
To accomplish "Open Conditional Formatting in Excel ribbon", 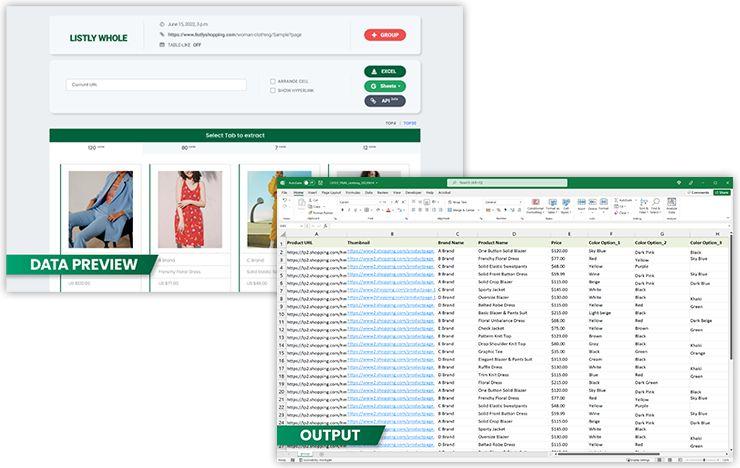I will [535, 206].
